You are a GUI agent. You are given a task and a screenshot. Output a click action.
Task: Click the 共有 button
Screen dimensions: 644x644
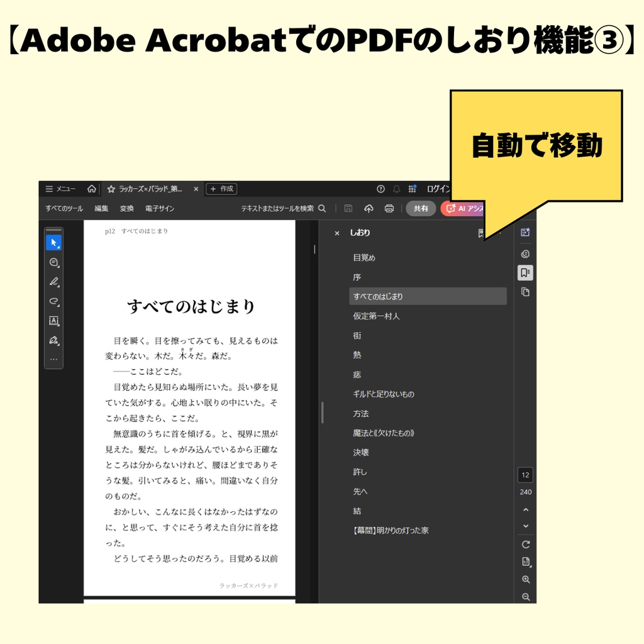click(421, 209)
